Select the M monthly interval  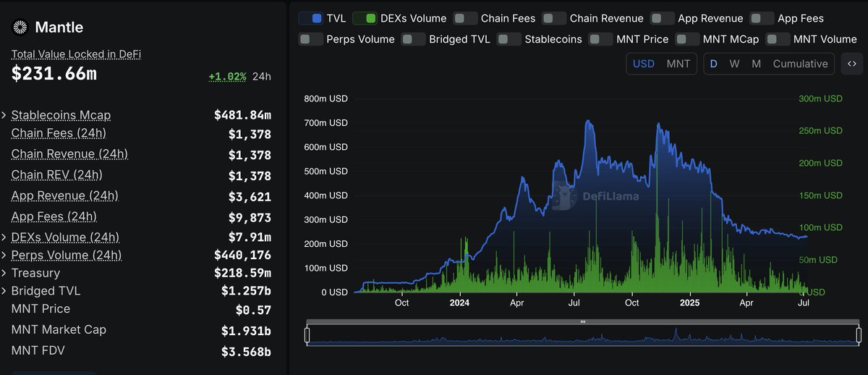(756, 64)
